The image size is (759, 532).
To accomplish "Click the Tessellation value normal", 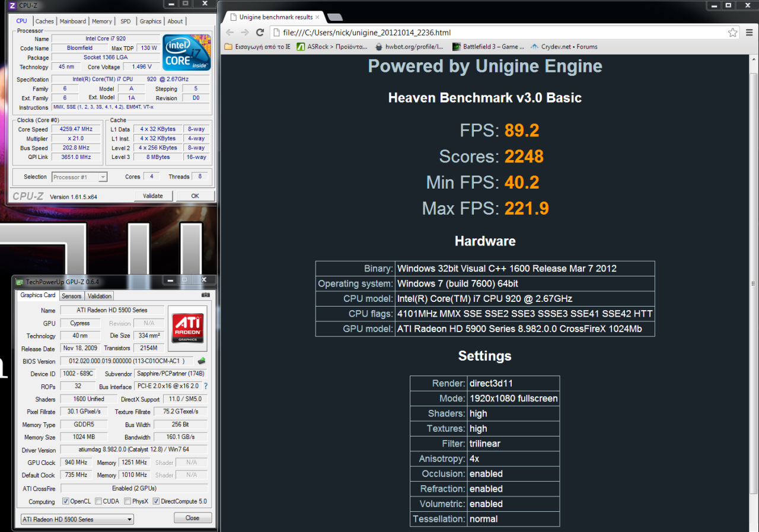I will coord(484,519).
